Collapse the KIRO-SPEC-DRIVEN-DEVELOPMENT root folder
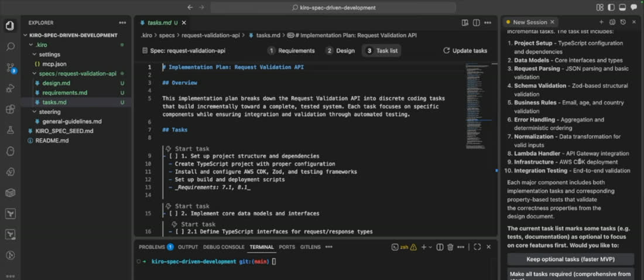 click(73, 35)
